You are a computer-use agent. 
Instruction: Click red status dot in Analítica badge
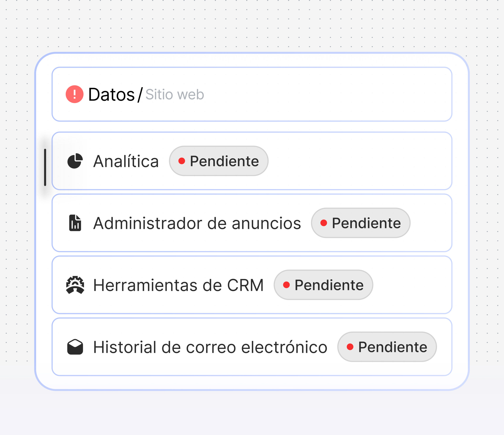click(182, 161)
